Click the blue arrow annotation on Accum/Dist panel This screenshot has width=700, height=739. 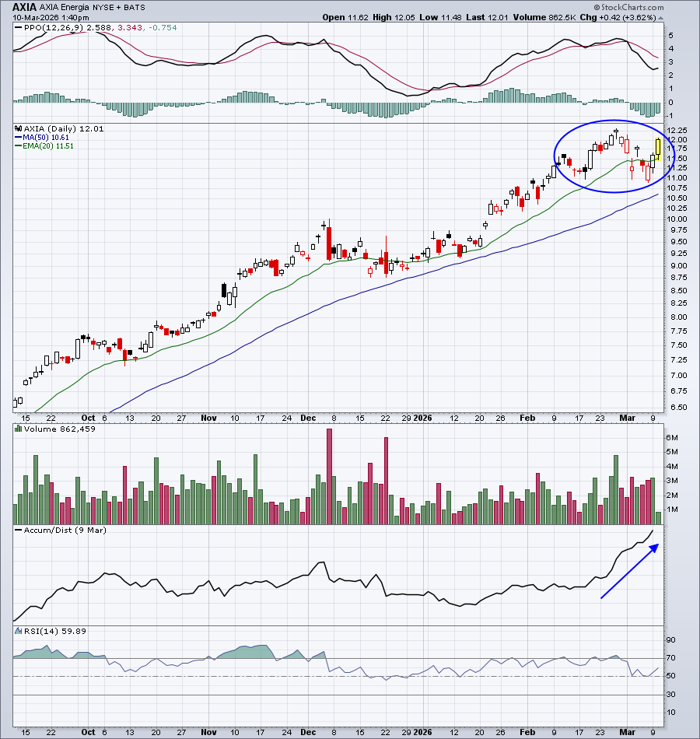coord(629,571)
